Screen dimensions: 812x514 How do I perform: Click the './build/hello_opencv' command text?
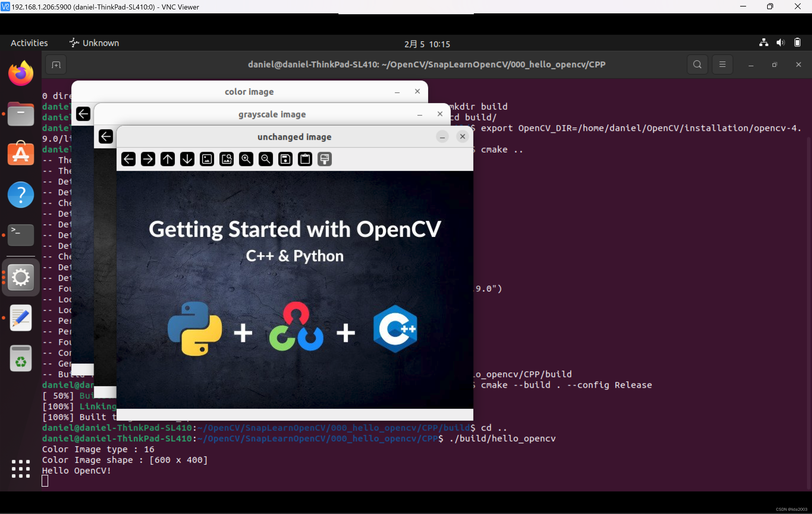tap(502, 439)
